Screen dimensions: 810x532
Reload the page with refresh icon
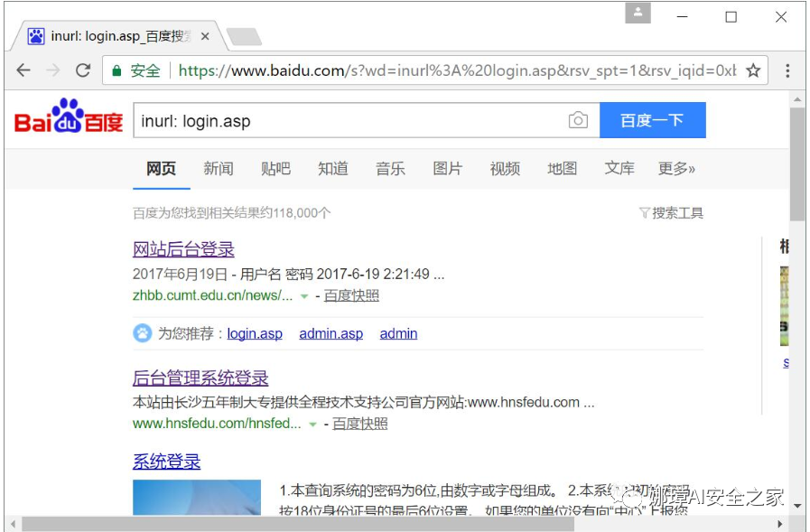coord(83,70)
